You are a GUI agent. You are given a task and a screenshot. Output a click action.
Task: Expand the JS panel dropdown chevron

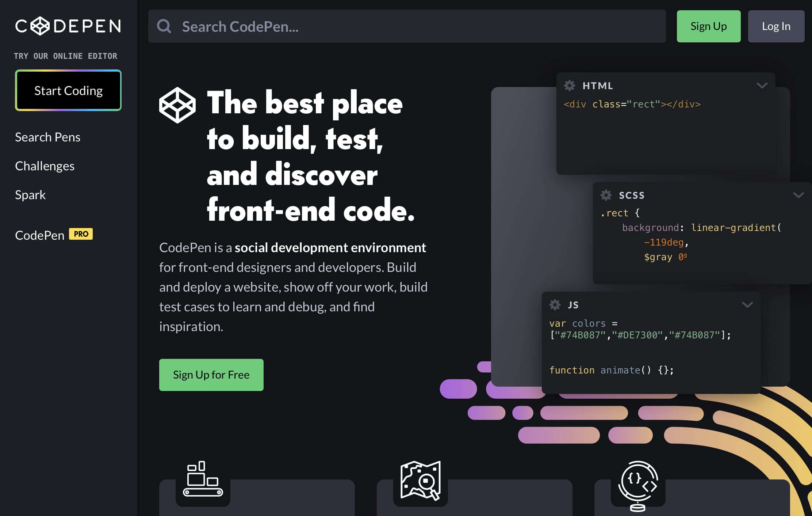pos(747,304)
